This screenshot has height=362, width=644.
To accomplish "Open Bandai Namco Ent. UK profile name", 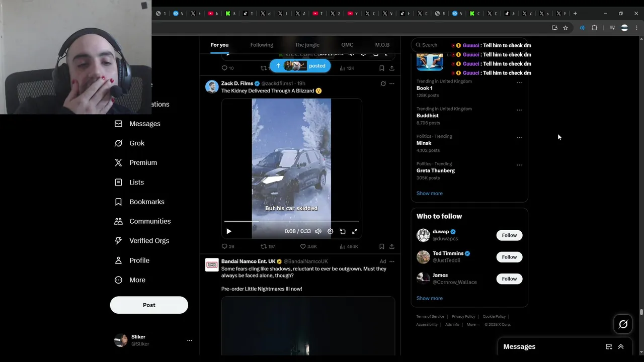I will coord(248,261).
